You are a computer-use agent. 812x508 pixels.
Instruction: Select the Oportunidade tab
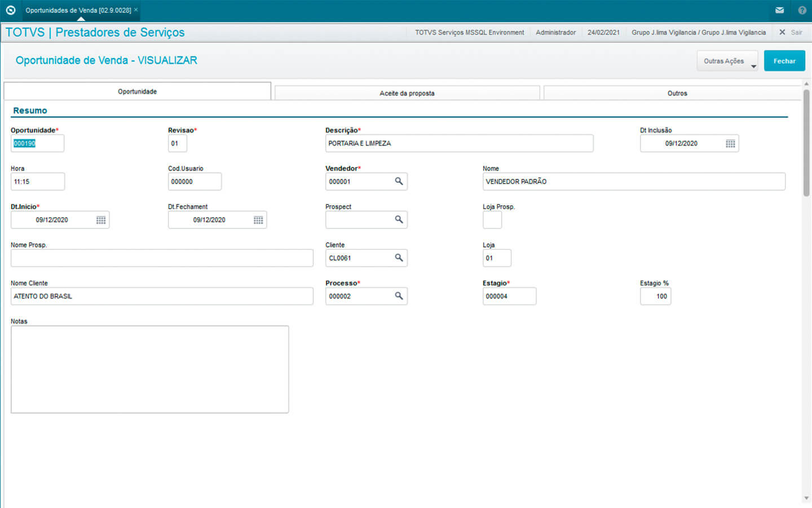(137, 91)
